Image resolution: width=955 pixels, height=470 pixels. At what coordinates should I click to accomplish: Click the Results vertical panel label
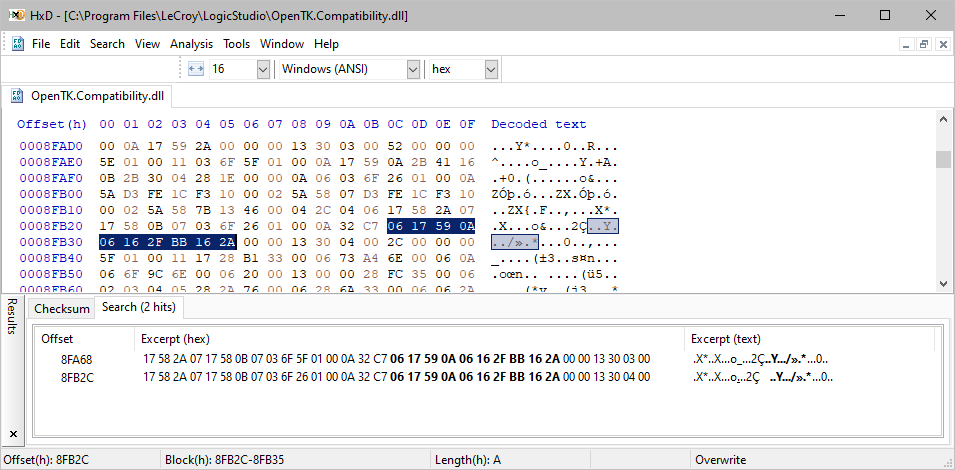[12, 317]
